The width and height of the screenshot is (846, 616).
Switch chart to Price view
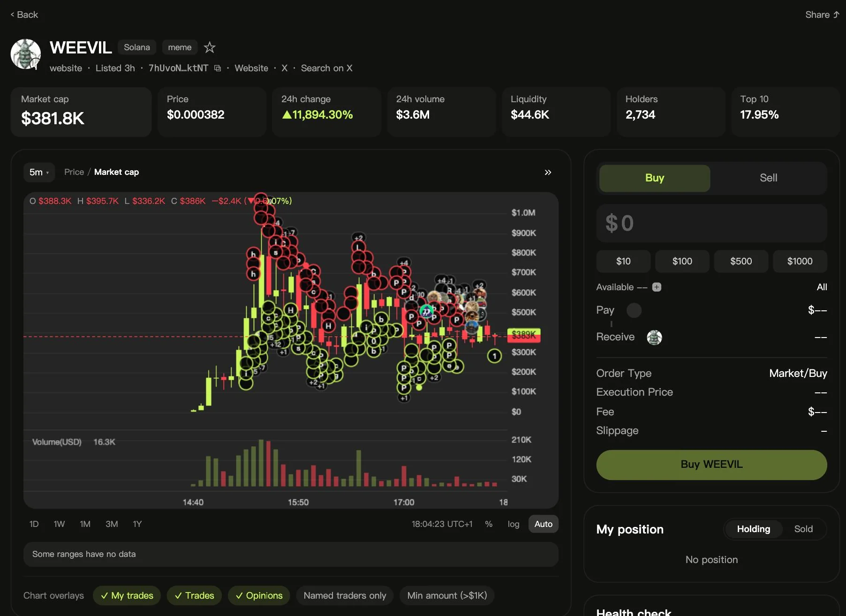(x=74, y=172)
